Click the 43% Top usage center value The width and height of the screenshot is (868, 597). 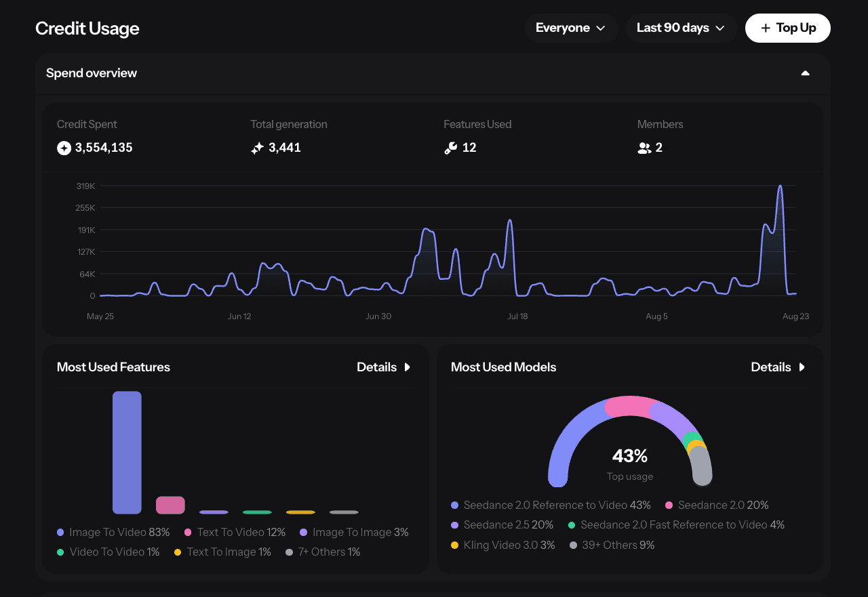tap(630, 455)
